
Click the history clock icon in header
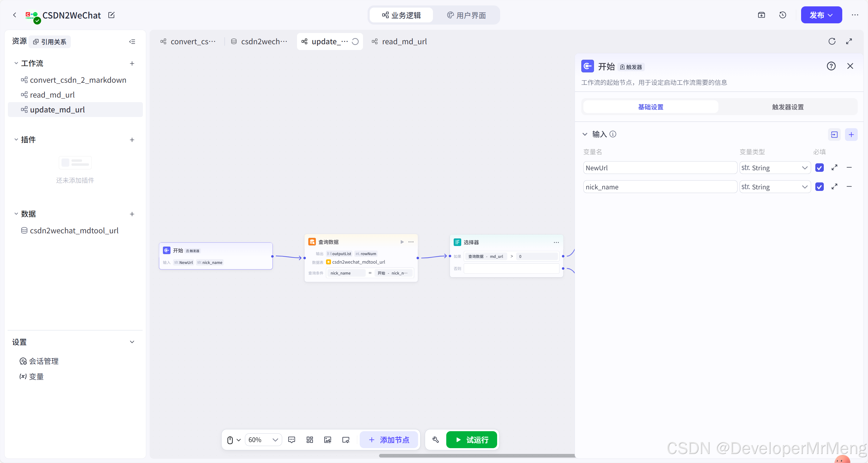tap(782, 15)
